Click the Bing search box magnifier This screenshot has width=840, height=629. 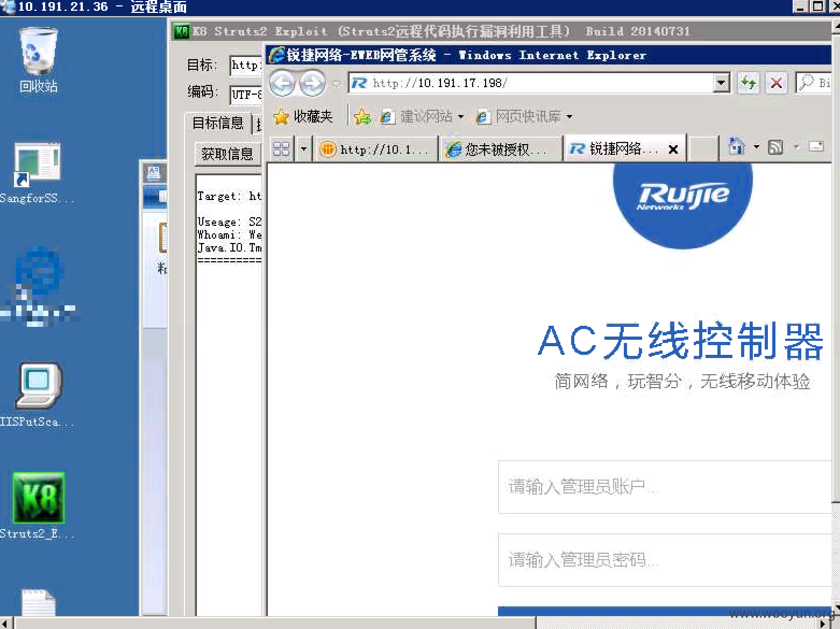tap(807, 82)
